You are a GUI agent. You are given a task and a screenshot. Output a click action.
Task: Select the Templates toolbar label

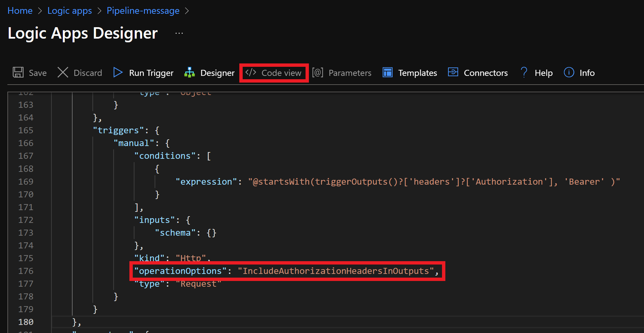click(x=417, y=73)
